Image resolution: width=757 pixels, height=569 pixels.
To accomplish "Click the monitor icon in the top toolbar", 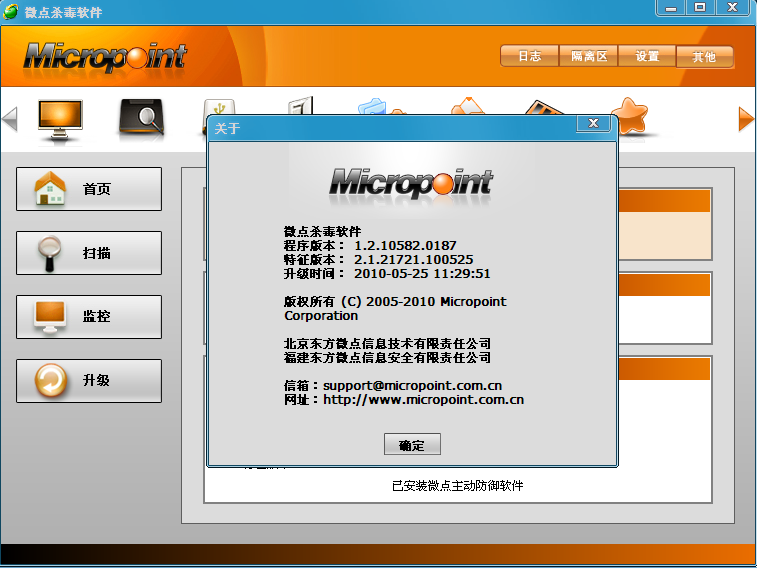I will coord(60,119).
